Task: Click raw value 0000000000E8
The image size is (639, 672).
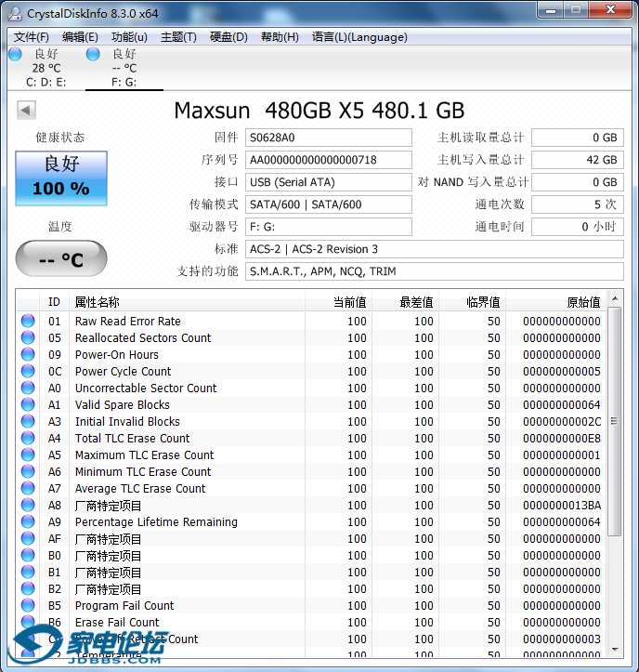Action: 562,439
